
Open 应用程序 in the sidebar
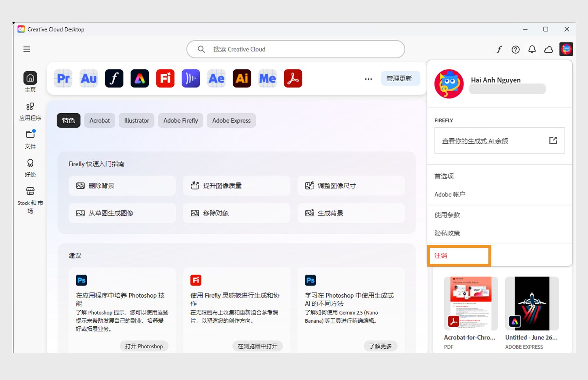click(30, 111)
